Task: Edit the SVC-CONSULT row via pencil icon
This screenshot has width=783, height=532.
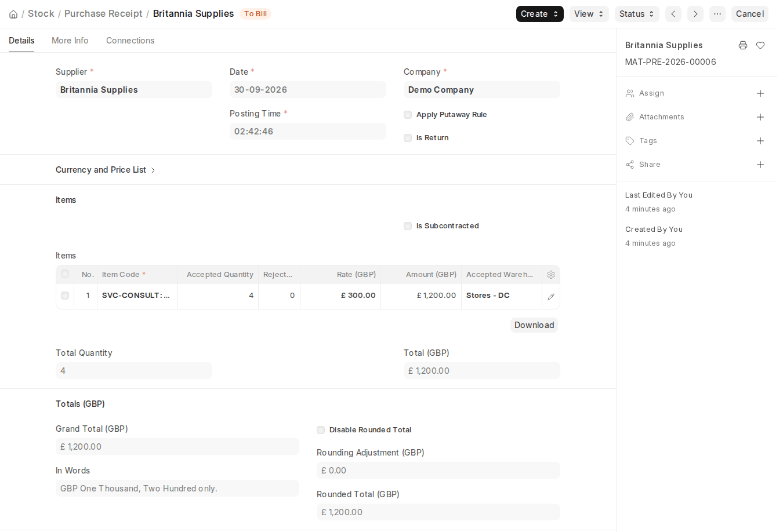Action: coord(551,296)
